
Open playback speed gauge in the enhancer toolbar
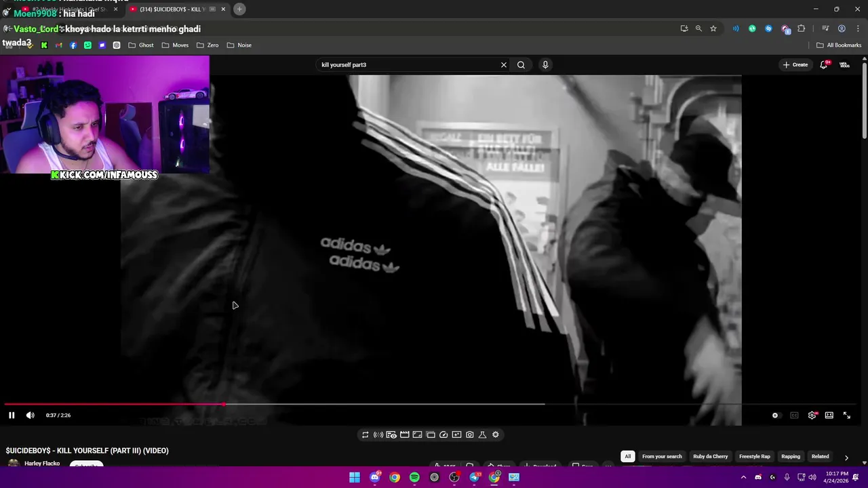tap(443, 434)
